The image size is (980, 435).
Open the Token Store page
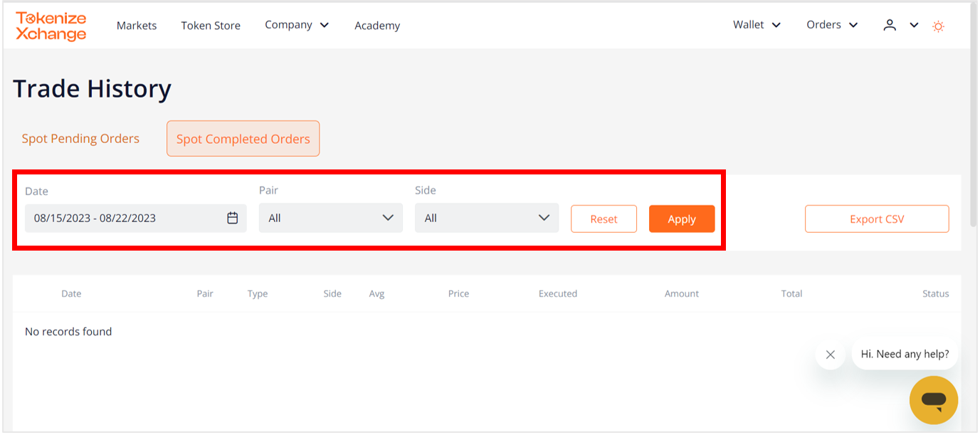coord(211,26)
